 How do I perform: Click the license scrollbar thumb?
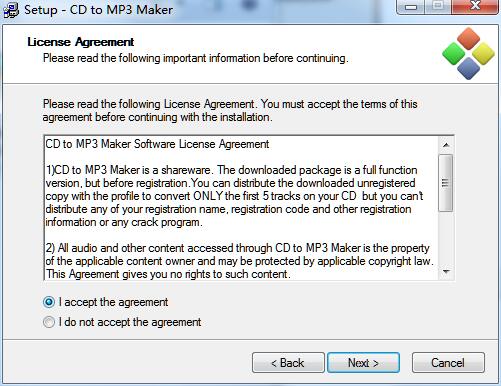tap(446, 183)
